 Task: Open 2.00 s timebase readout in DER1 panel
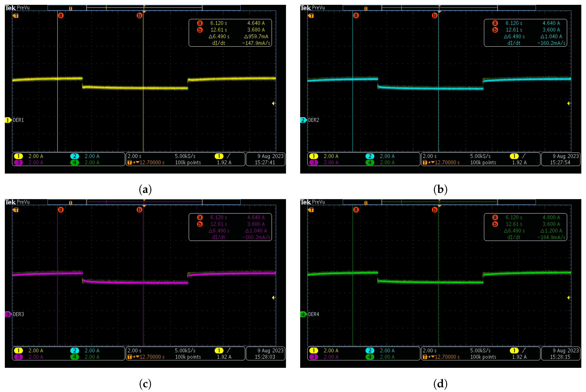pyautogui.click(x=134, y=156)
